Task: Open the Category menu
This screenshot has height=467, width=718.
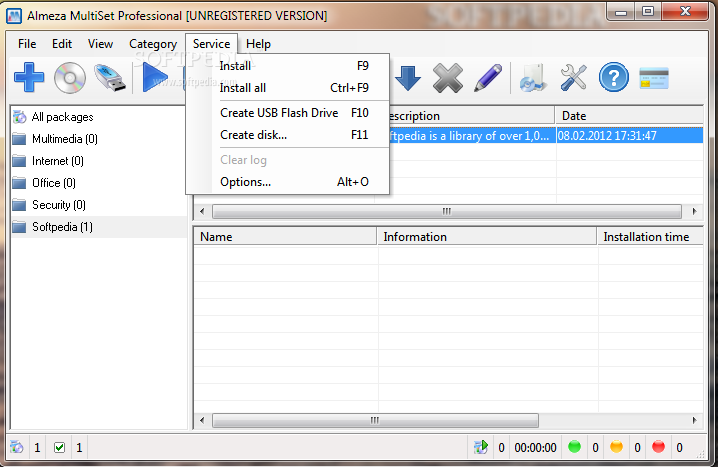Action: tap(153, 44)
